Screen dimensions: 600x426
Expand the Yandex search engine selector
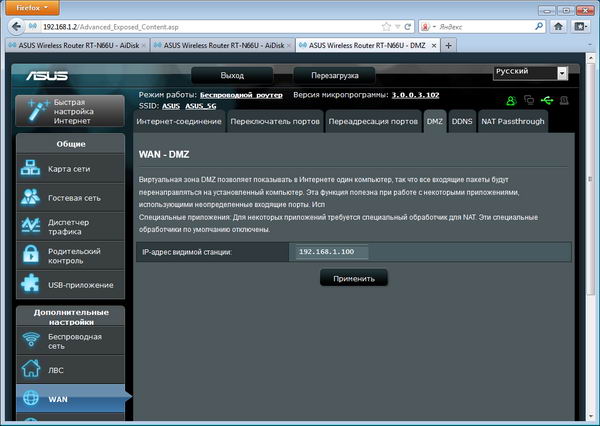pyautogui.click(x=428, y=27)
